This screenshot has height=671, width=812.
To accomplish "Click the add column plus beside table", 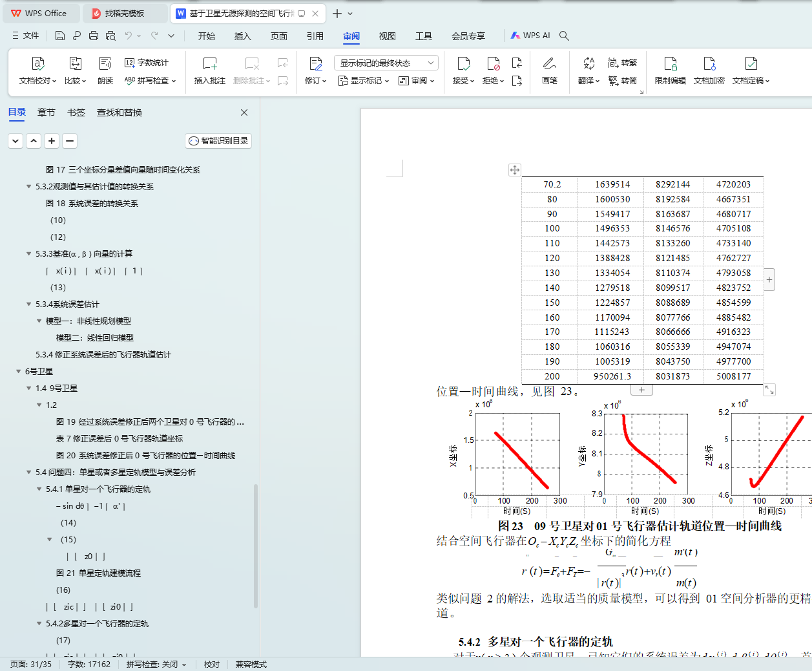I will (x=769, y=280).
